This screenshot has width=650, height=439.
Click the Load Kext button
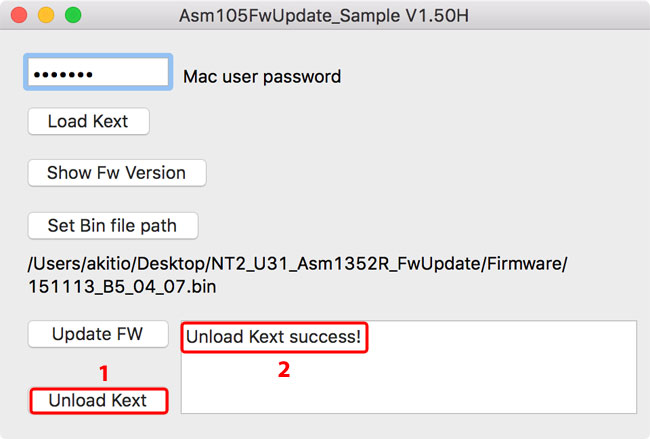pos(88,121)
